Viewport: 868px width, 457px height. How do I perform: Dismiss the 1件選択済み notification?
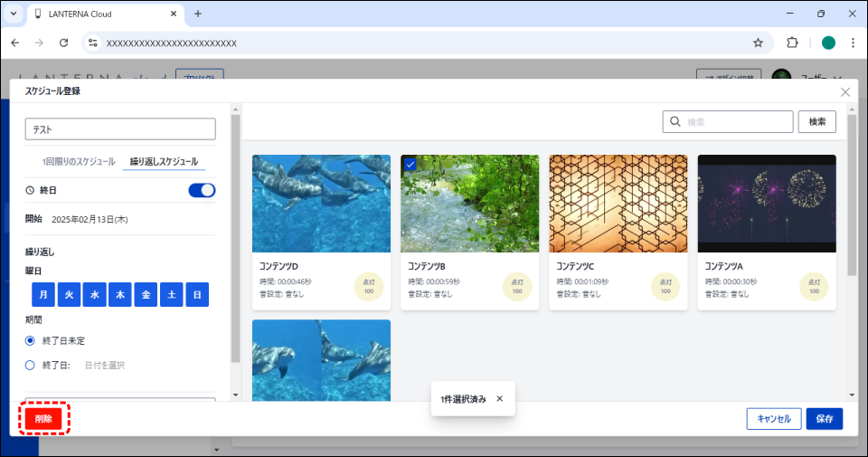click(500, 398)
